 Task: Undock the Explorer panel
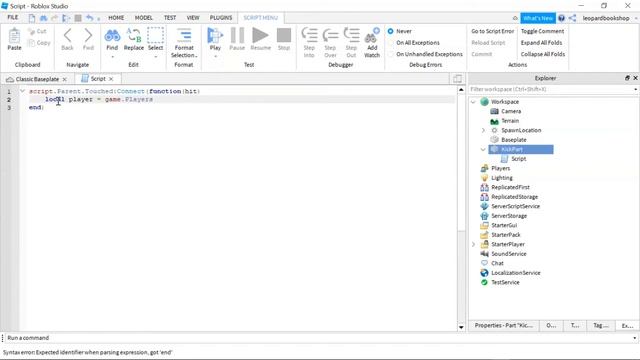point(627,78)
